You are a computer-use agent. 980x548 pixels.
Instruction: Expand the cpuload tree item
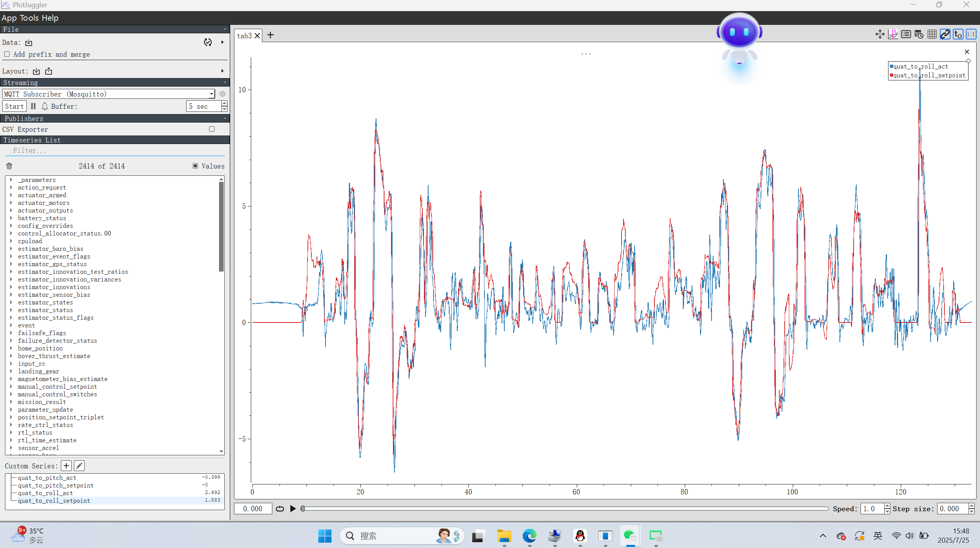(11, 241)
